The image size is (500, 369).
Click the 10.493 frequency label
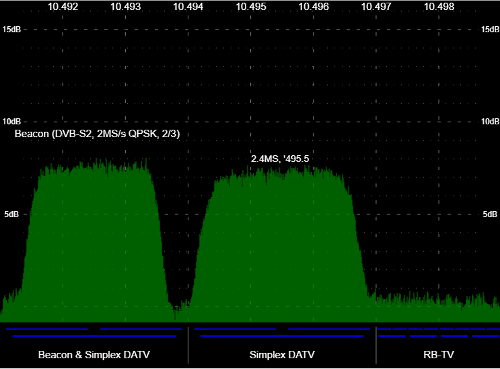click(126, 6)
